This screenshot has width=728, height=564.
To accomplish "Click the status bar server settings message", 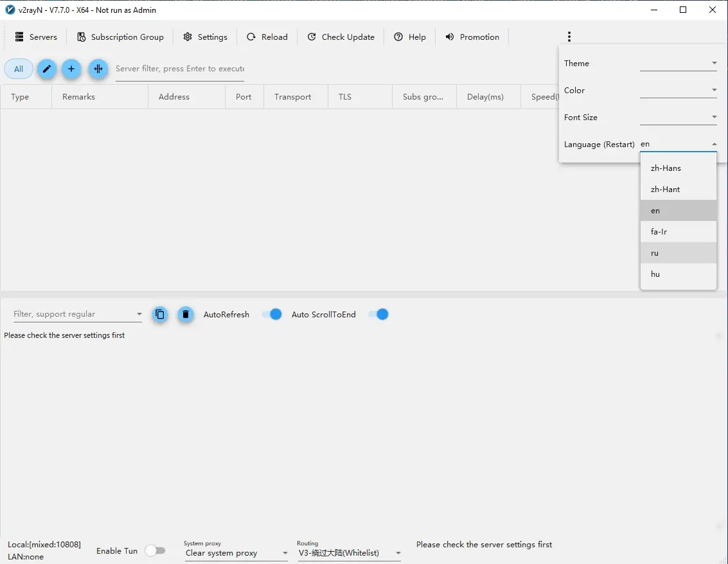I will pos(484,545).
